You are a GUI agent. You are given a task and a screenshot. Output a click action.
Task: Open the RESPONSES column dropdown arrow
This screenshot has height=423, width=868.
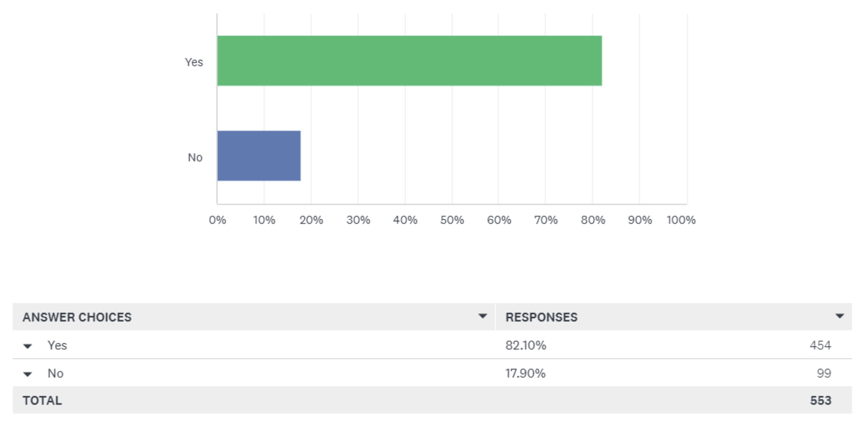coord(839,316)
